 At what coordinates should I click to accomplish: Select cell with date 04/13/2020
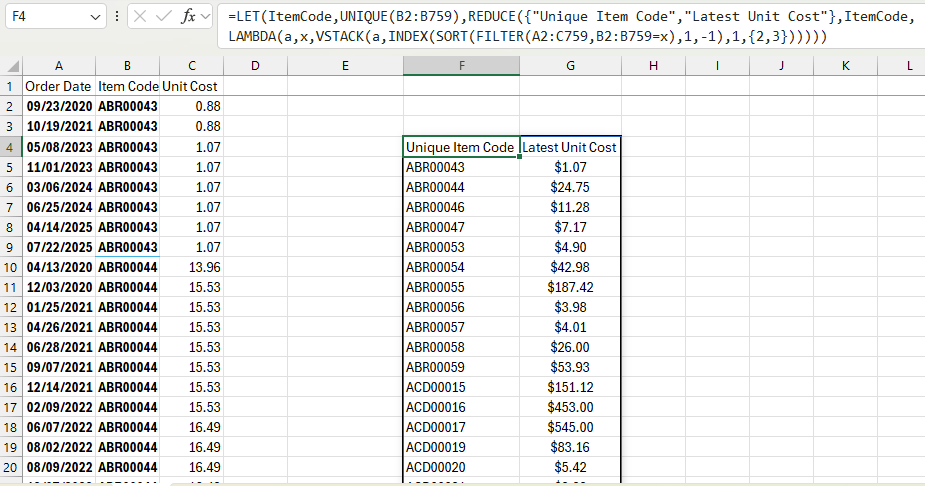pos(58,267)
